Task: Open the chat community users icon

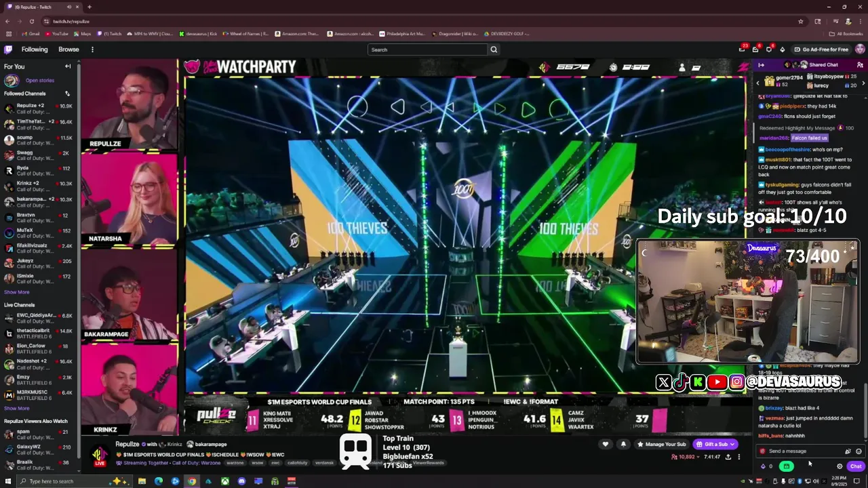Action: tap(860, 65)
